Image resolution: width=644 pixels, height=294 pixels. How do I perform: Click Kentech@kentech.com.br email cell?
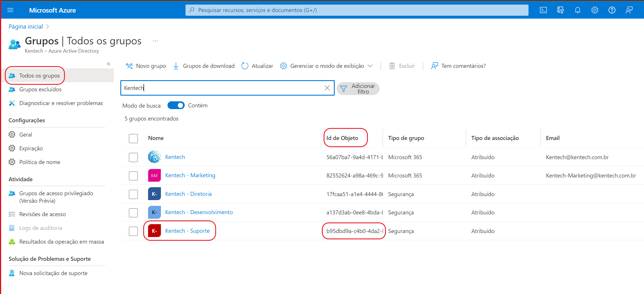click(x=577, y=157)
